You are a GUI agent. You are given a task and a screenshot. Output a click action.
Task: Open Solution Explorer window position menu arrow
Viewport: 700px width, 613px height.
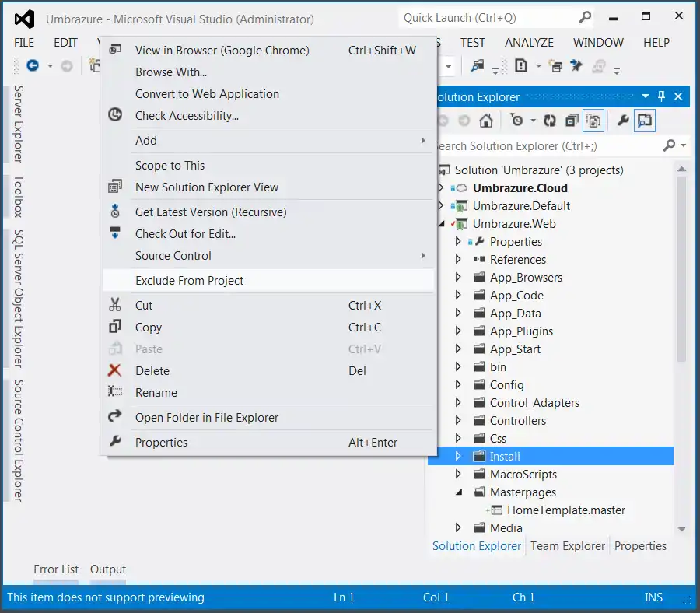[645, 96]
